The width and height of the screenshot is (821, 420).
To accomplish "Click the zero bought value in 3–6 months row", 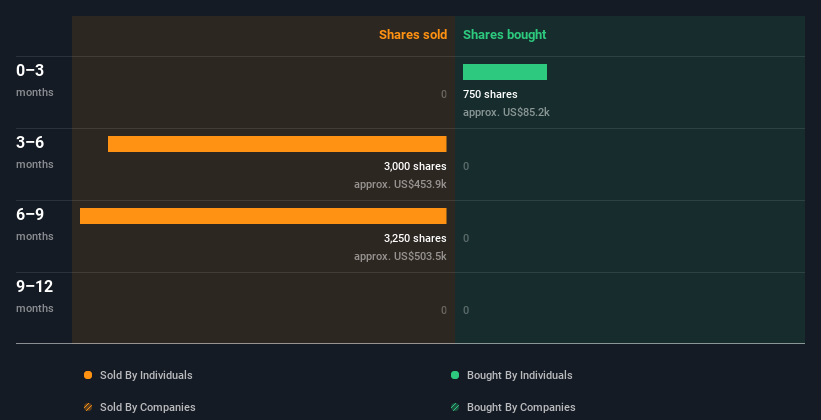I will 466,167.
